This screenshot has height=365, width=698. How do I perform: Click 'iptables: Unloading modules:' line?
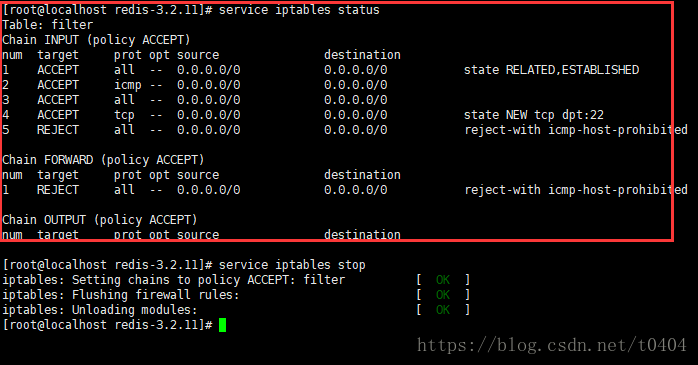pos(100,310)
